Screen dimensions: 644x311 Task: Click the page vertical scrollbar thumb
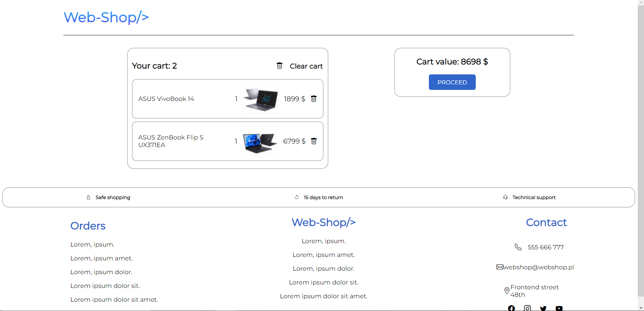click(x=641, y=151)
